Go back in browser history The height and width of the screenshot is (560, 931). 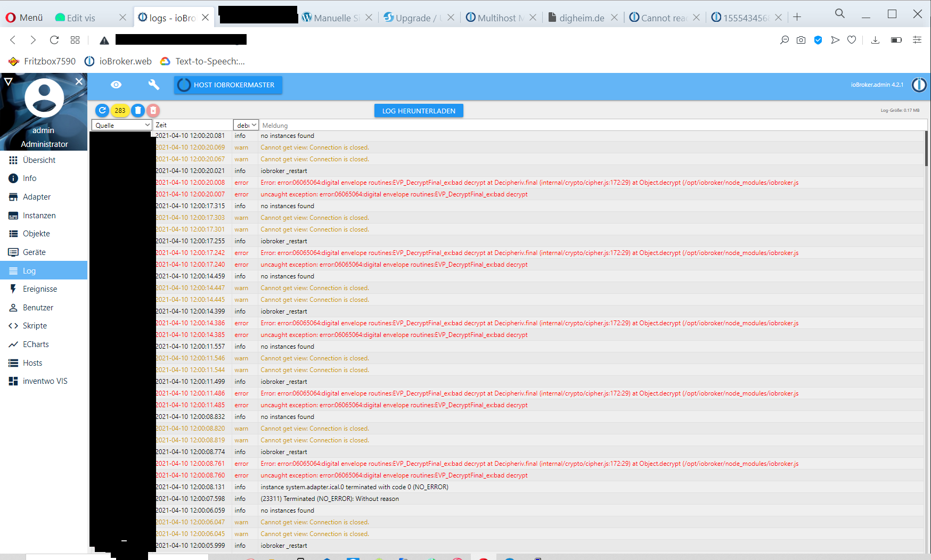click(13, 40)
